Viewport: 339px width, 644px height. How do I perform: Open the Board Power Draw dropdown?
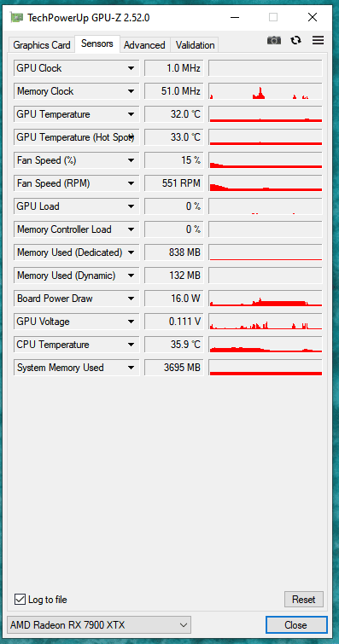coord(131,299)
